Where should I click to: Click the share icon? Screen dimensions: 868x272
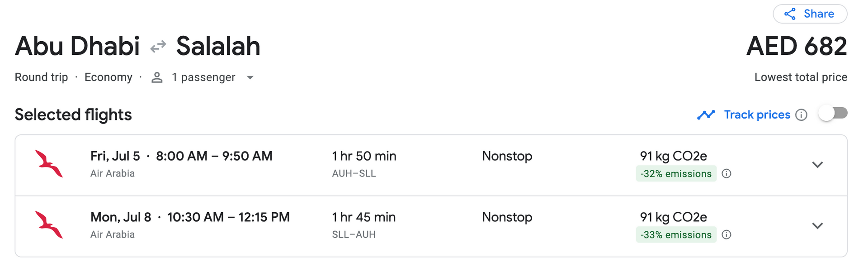click(790, 14)
